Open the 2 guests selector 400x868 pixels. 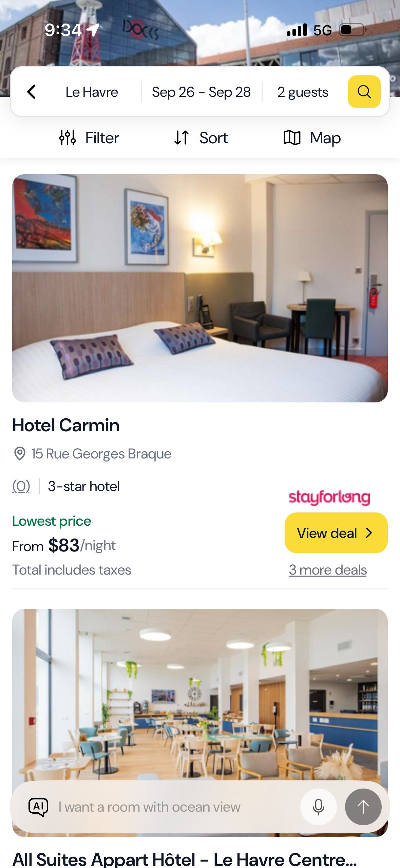[x=303, y=92]
